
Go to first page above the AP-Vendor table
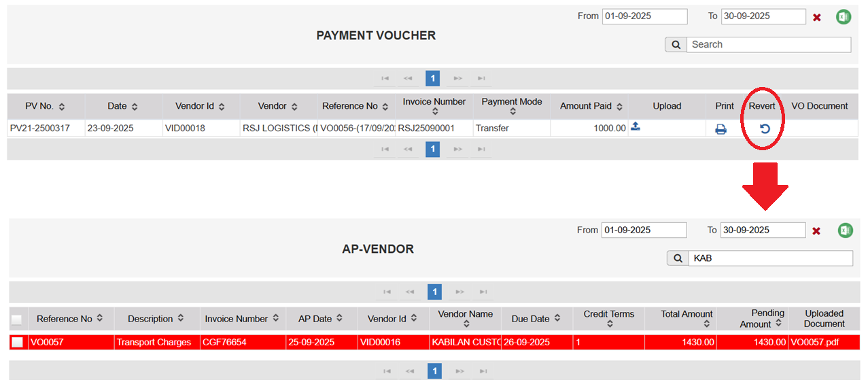coord(387,292)
